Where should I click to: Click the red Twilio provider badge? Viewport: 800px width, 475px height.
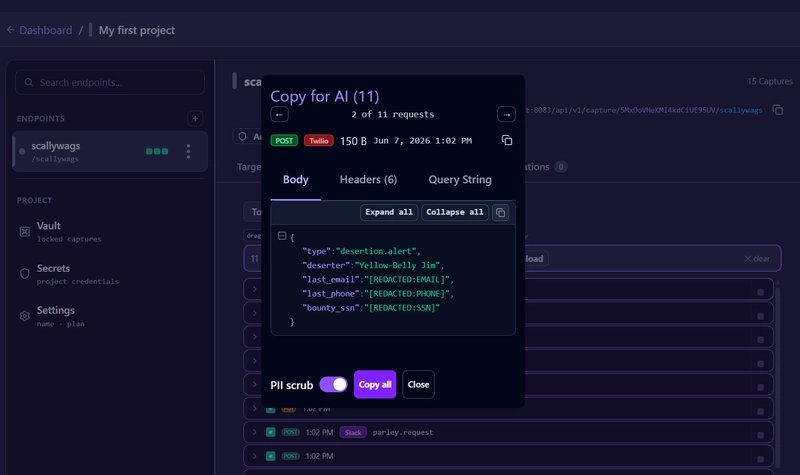(319, 141)
